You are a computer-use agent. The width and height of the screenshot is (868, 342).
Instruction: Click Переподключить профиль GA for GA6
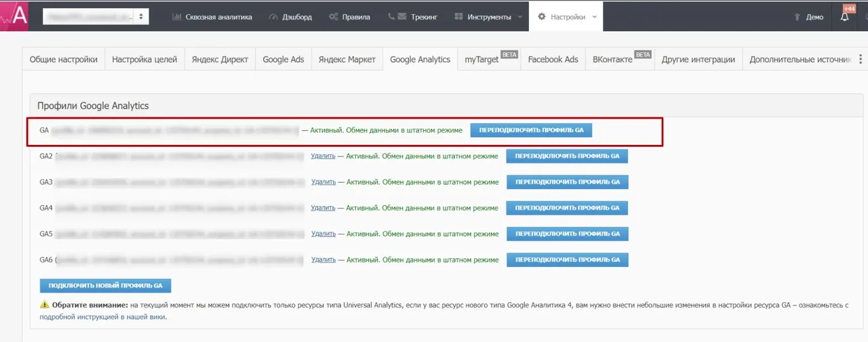click(568, 259)
